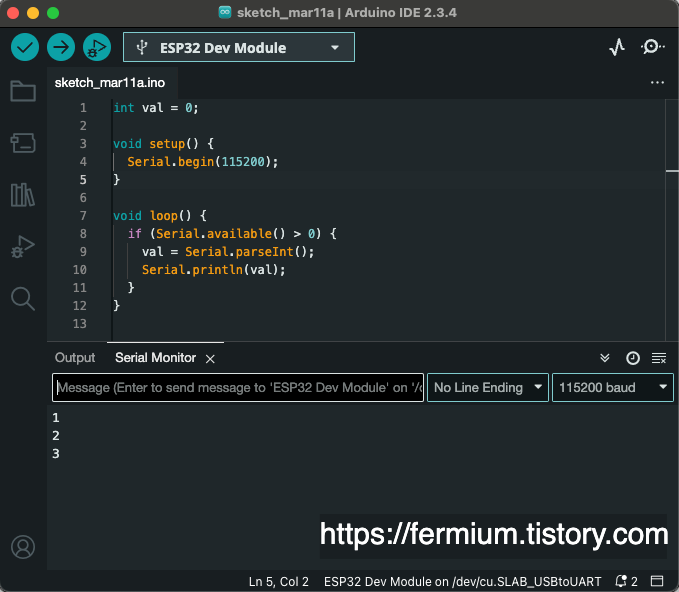Screen dimensions: 679x592
Task: Click the if Serial.available() line
Action: pyautogui.click(x=232, y=234)
